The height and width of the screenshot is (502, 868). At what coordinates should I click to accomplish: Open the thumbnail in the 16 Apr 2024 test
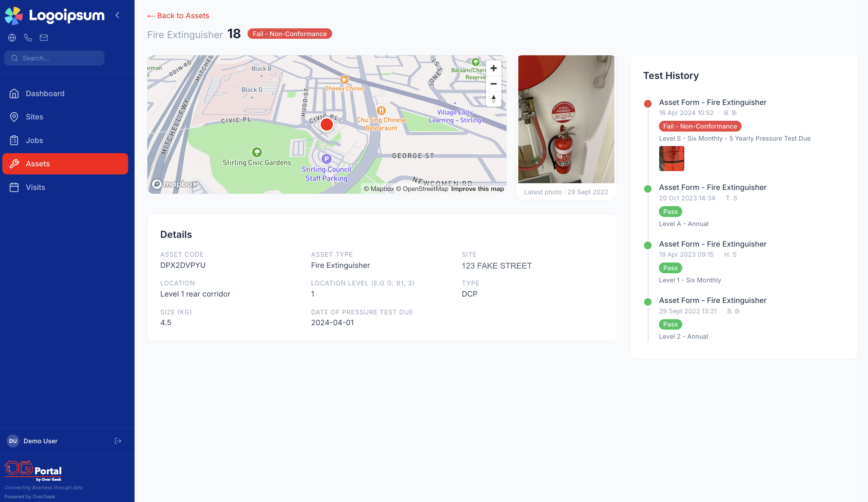671,159
